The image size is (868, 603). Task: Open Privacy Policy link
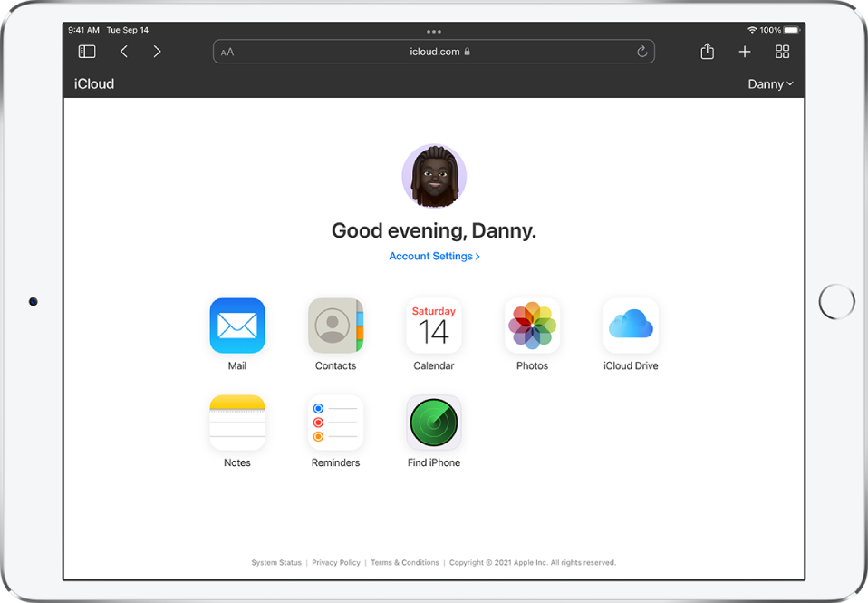(x=336, y=562)
